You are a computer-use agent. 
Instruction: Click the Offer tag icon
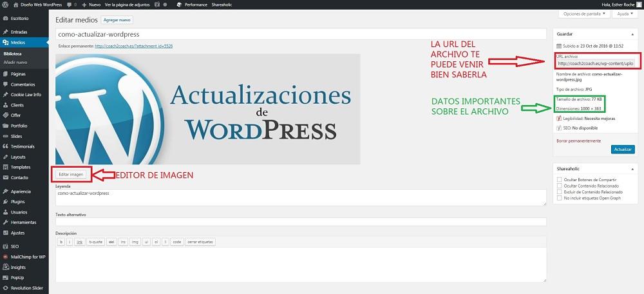(5, 115)
